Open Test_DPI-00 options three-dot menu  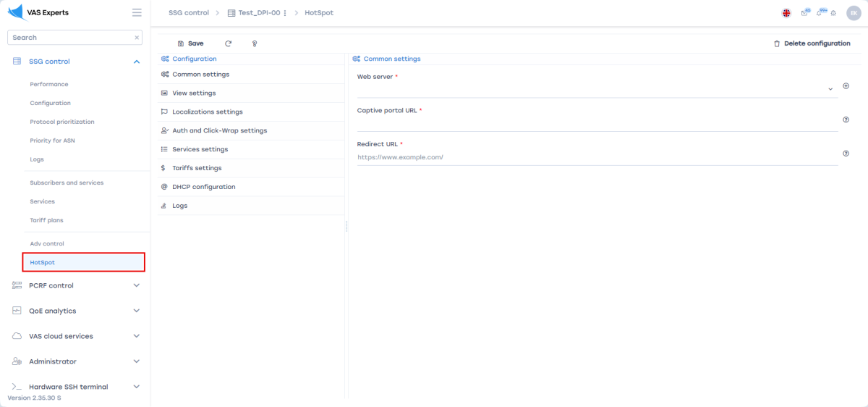tap(285, 13)
